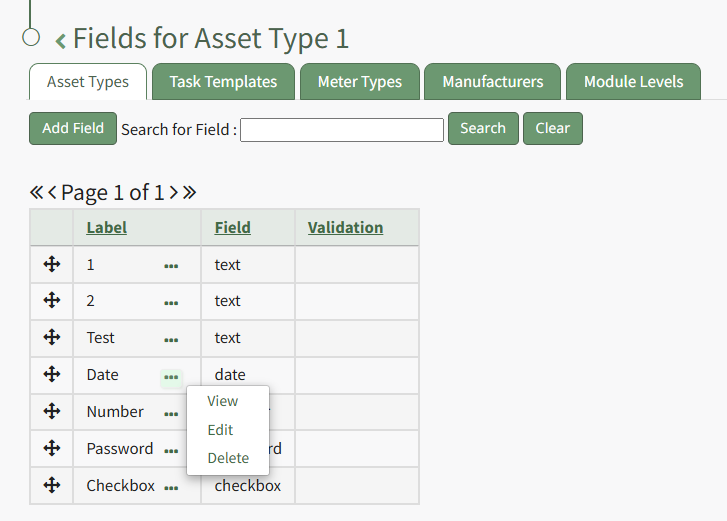The width and height of the screenshot is (727, 521).
Task: Choose Edit from the context menu
Action: [220, 430]
